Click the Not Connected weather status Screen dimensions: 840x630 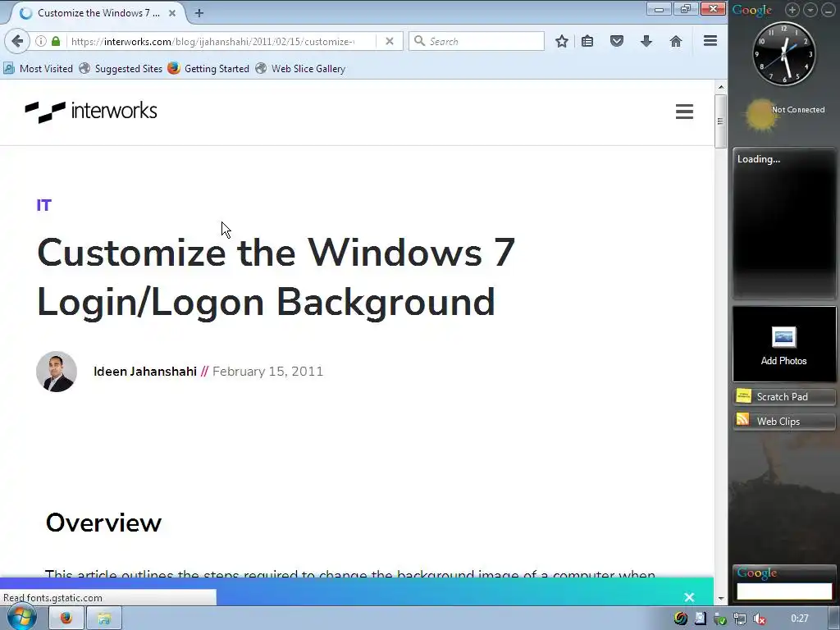click(797, 109)
